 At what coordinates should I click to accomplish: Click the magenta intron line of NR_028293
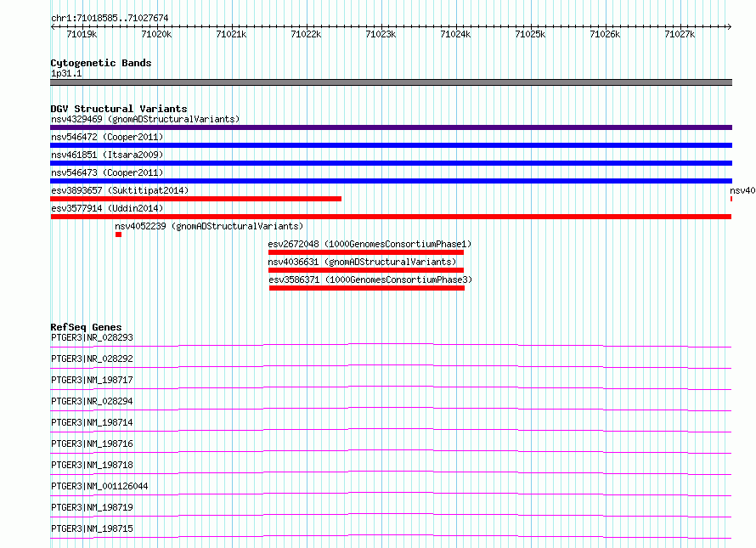point(391,344)
